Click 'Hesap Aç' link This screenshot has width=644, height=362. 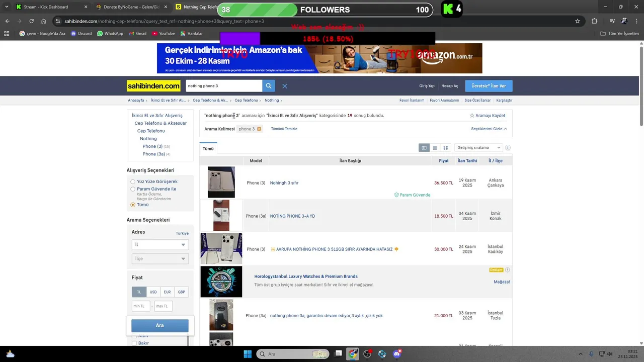[x=450, y=86]
